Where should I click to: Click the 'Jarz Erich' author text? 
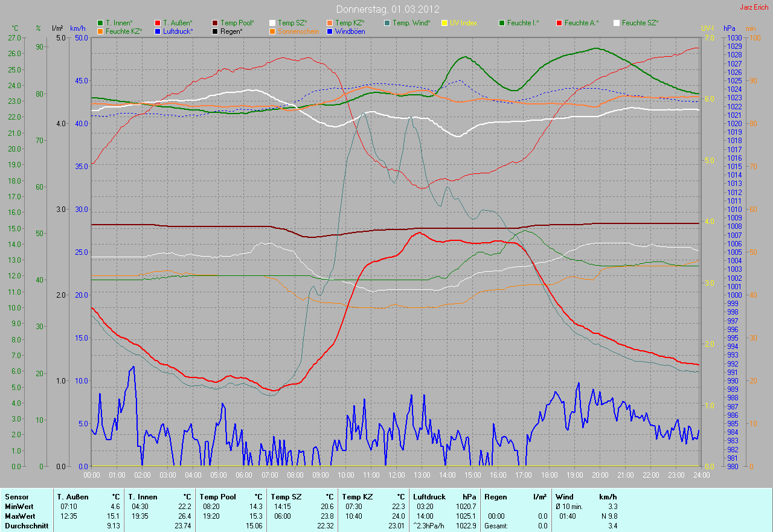[x=754, y=7]
